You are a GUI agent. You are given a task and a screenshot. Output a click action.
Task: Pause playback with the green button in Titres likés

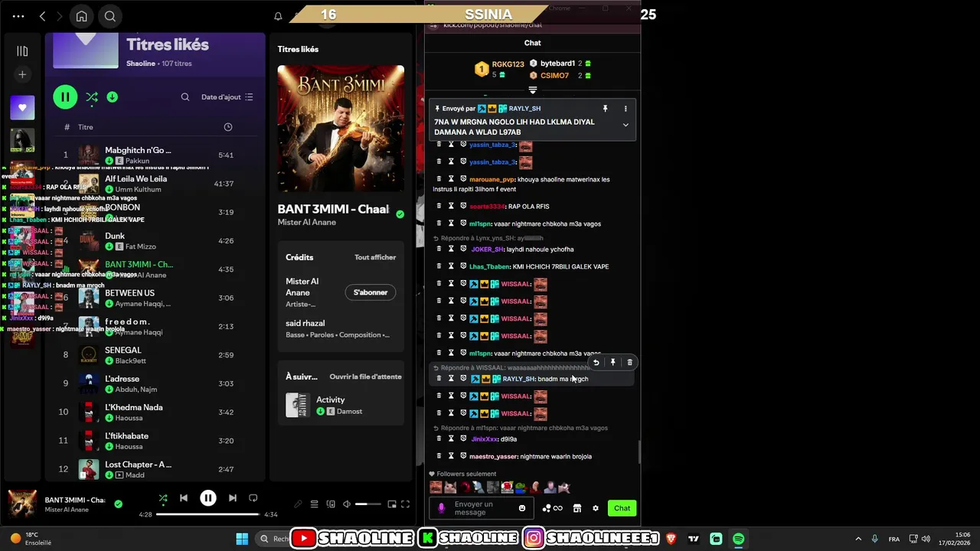pyautogui.click(x=65, y=97)
